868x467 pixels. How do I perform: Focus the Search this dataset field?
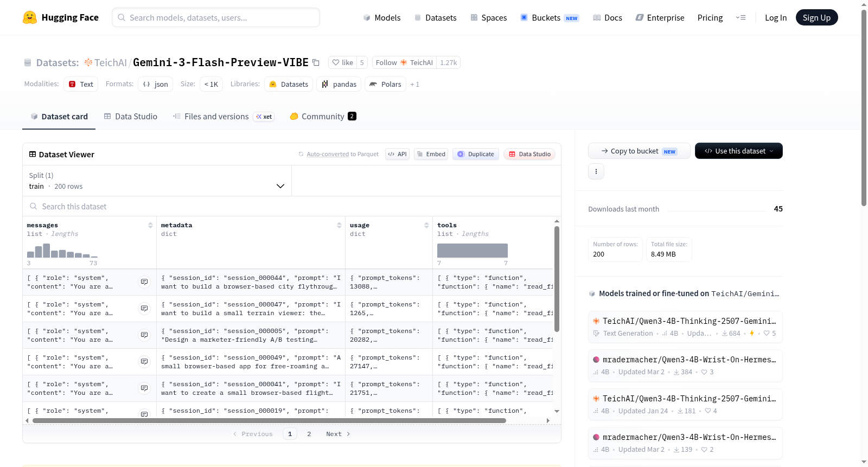(292, 206)
